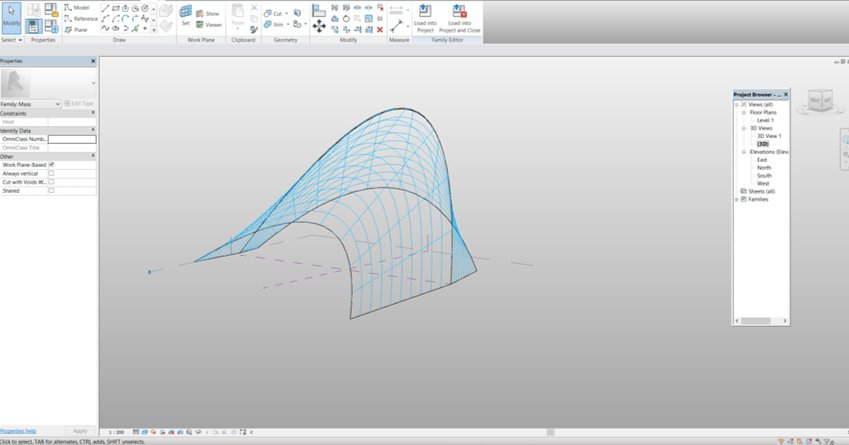Open the Select panel dropdown
The height and width of the screenshot is (445, 849).
click(x=11, y=40)
